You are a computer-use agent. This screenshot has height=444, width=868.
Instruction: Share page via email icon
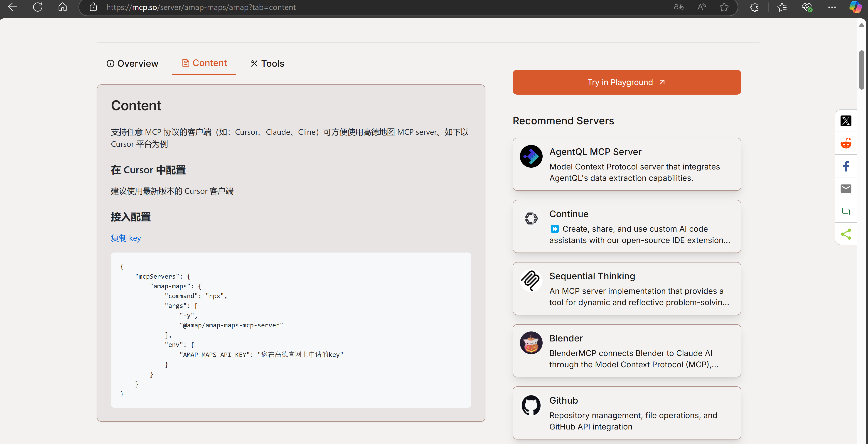point(846,189)
